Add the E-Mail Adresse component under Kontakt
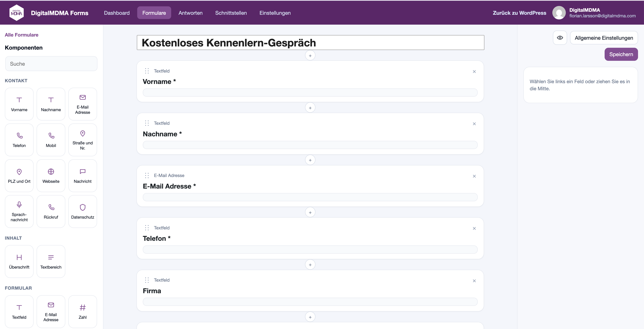This screenshot has width=644, height=329. 83,104
